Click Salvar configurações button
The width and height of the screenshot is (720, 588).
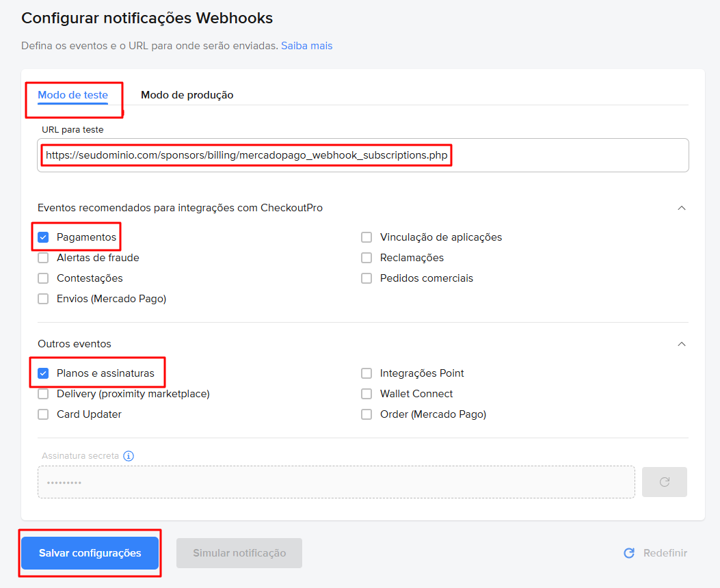coord(90,553)
